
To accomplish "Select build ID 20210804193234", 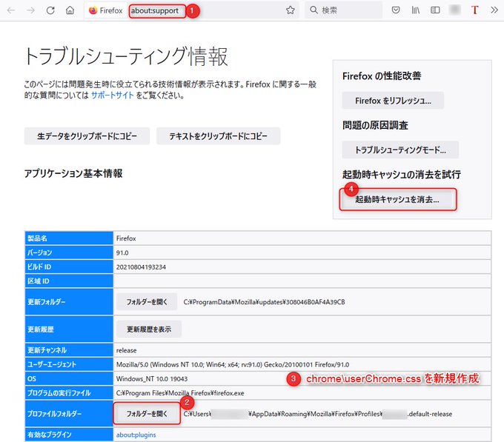I will click(141, 267).
